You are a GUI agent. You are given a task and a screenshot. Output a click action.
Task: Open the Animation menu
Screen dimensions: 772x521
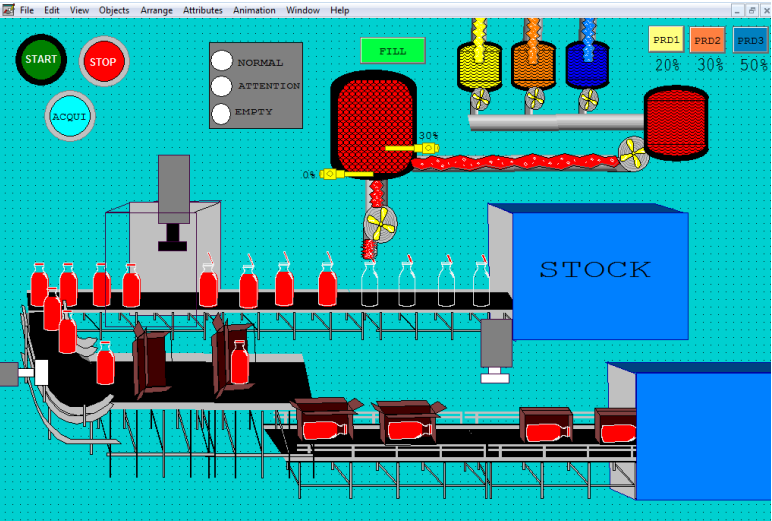click(x=254, y=10)
